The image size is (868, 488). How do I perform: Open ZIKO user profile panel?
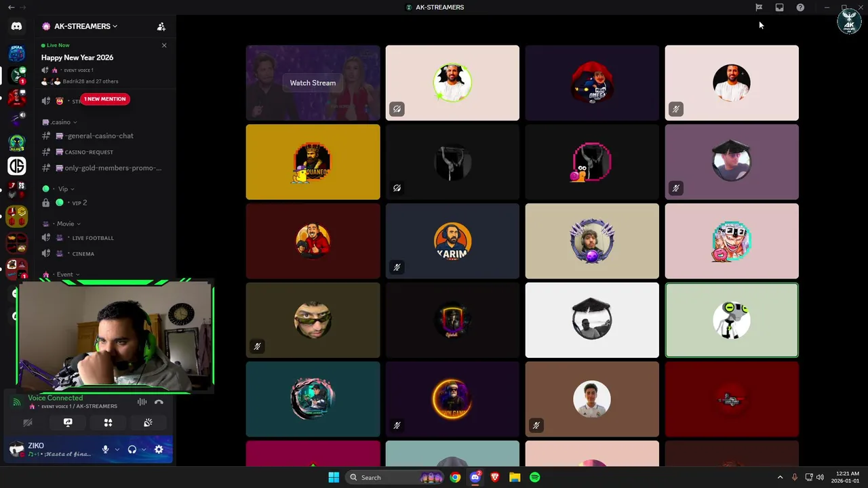click(51, 449)
